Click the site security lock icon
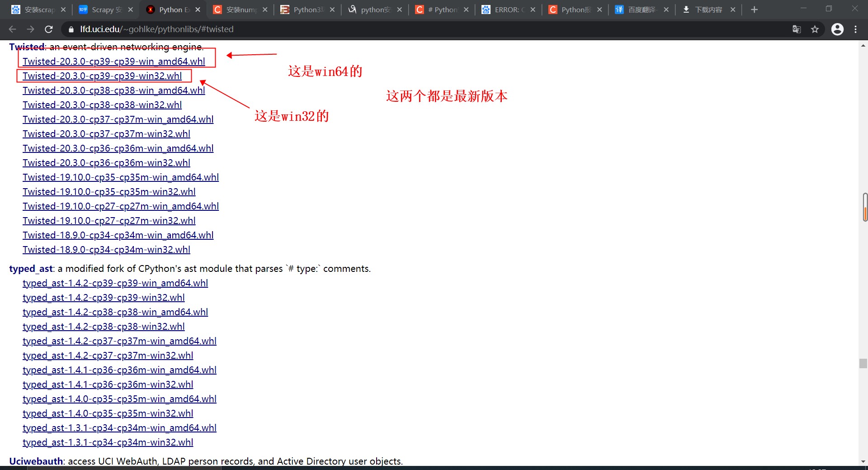 [71, 29]
